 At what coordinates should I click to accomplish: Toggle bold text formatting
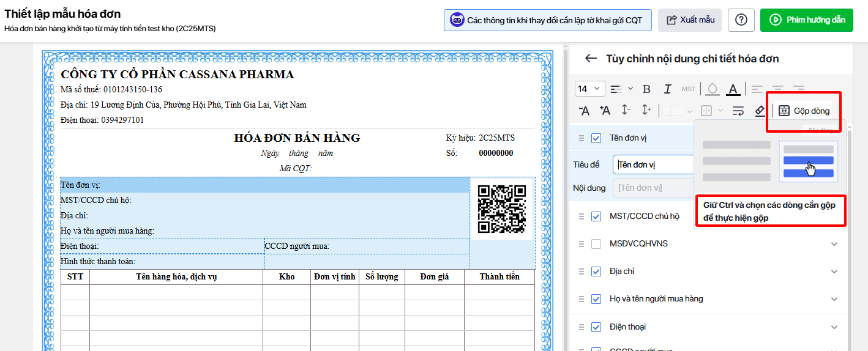646,89
